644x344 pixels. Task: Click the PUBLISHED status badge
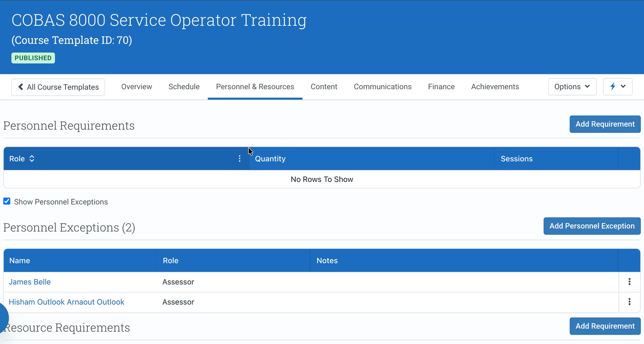coord(33,58)
